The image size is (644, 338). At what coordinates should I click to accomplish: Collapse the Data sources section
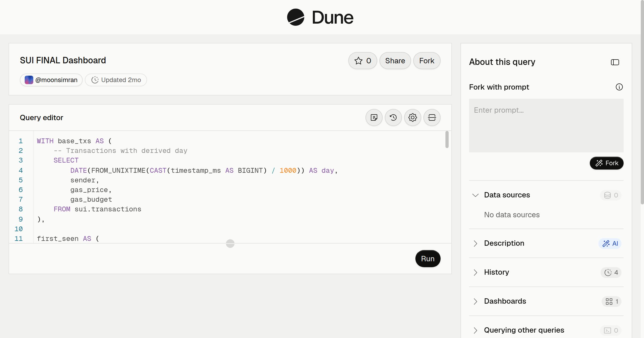click(475, 195)
